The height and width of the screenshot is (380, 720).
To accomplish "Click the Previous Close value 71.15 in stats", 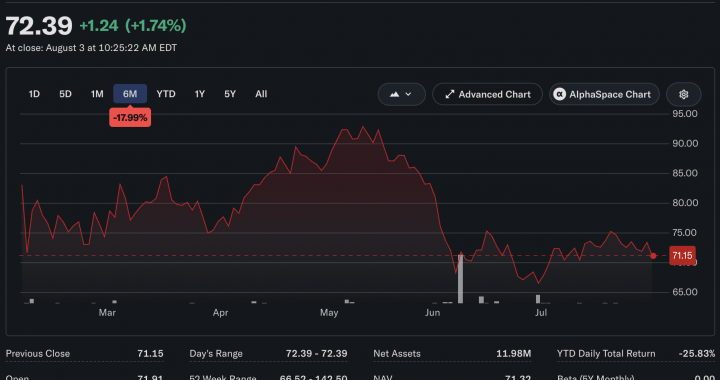I will 150,354.
